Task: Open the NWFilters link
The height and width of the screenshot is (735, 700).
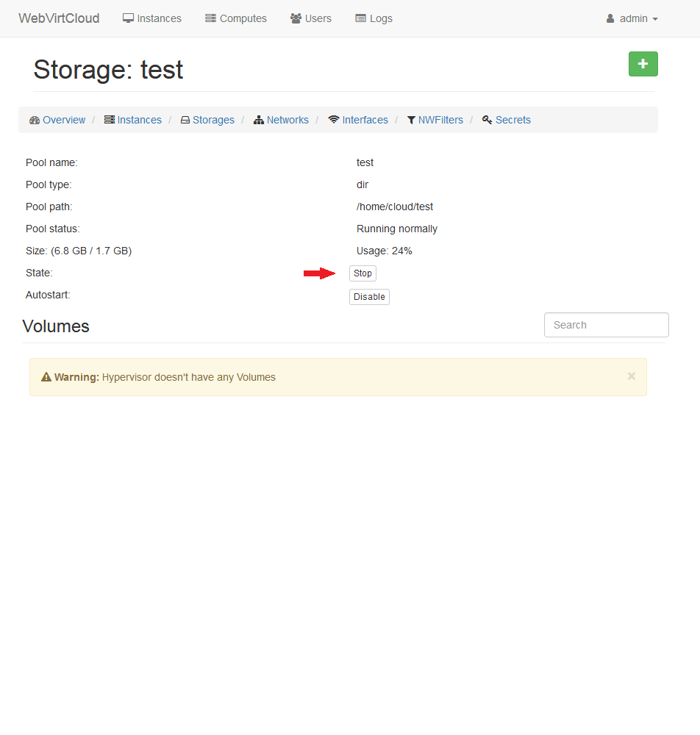Action: (440, 120)
